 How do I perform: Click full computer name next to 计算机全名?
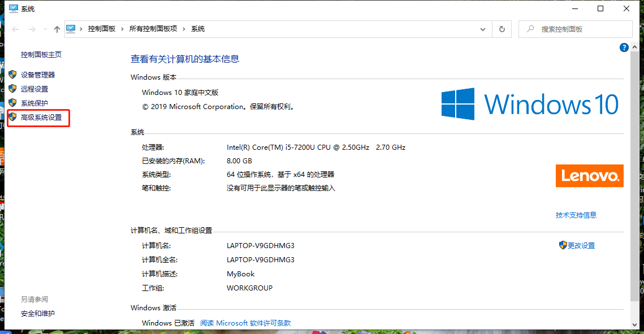[x=261, y=260]
